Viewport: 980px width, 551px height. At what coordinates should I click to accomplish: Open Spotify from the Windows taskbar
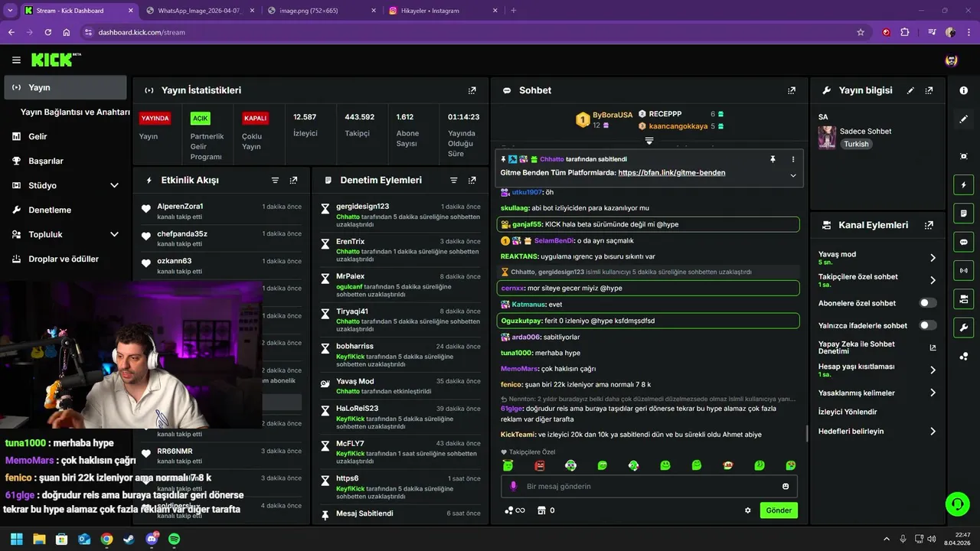(174, 539)
